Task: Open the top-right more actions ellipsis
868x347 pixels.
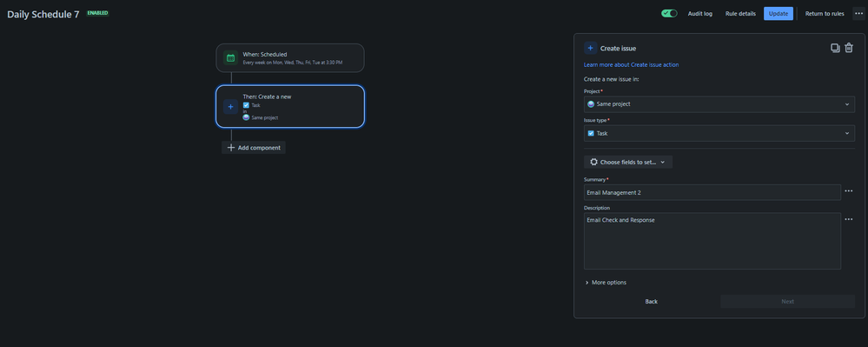Action: point(858,13)
